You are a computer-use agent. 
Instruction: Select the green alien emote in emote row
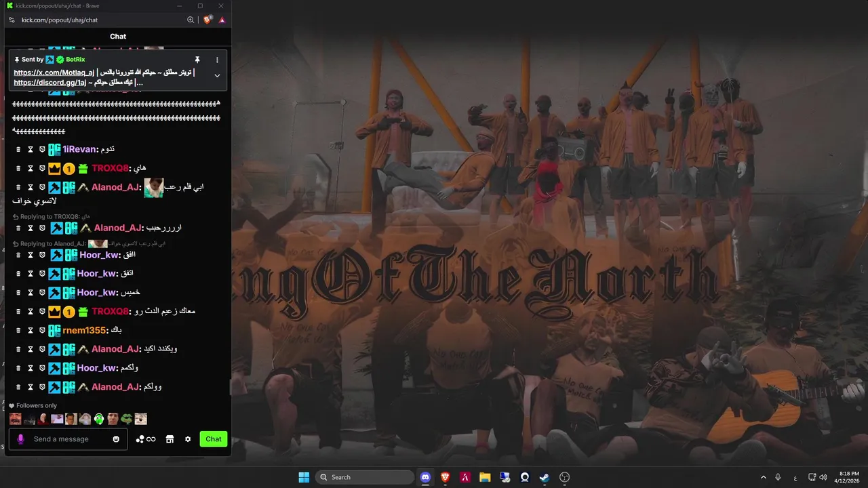pos(99,419)
